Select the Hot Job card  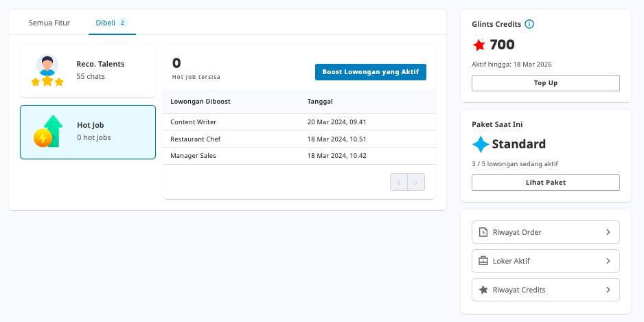click(x=88, y=133)
